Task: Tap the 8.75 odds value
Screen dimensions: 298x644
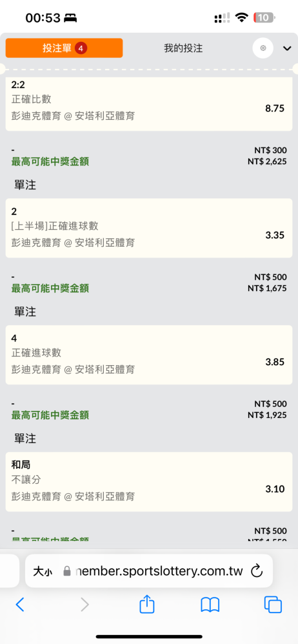Action: click(275, 108)
